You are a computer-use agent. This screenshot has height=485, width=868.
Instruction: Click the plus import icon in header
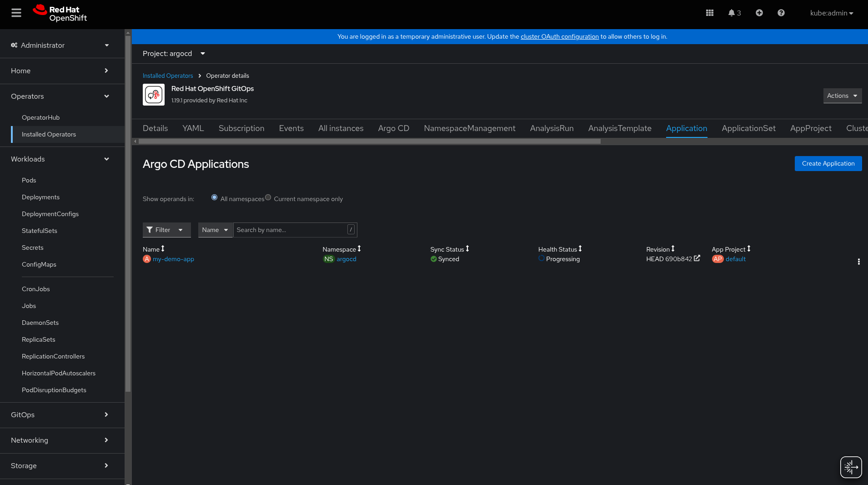759,13
